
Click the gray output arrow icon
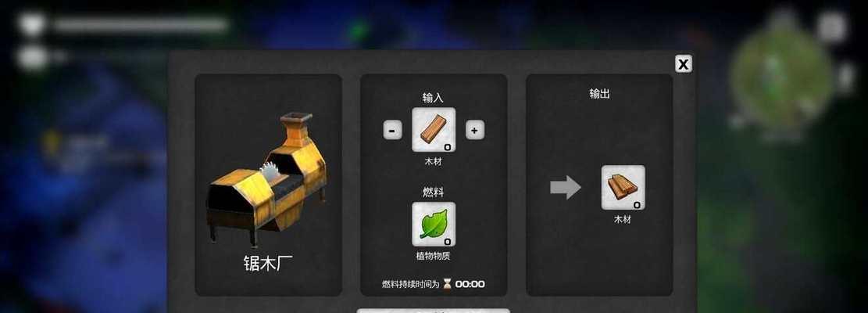point(565,187)
